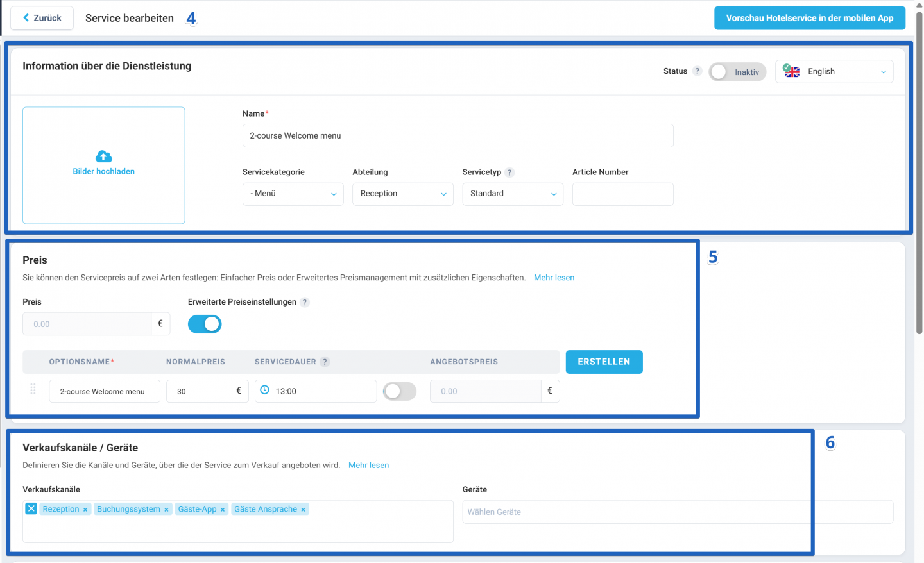The image size is (924, 563).
Task: Clear all sales channels with X box
Action: pos(31,508)
